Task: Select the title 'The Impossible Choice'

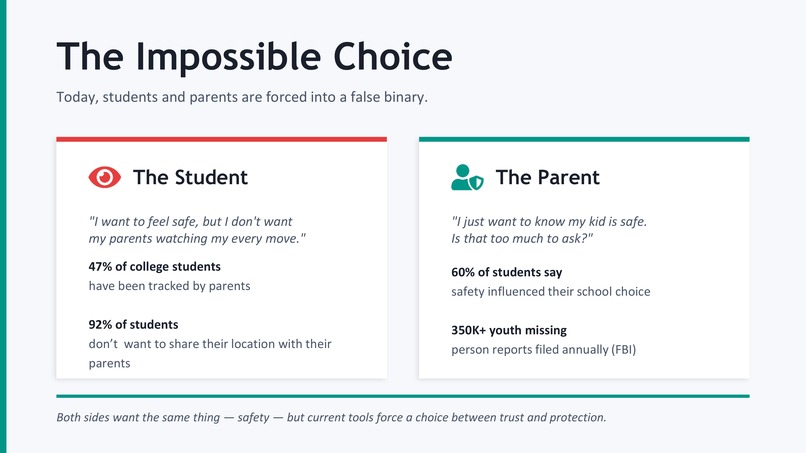Action: pyautogui.click(x=254, y=57)
